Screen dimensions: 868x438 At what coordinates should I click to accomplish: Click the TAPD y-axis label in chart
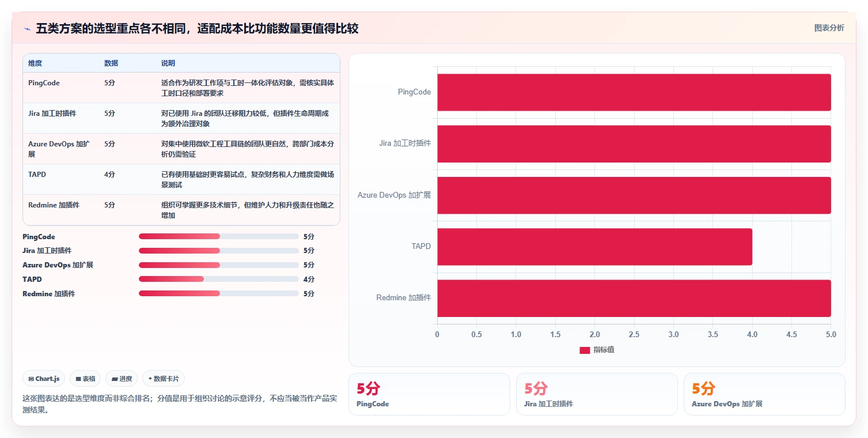coord(421,247)
